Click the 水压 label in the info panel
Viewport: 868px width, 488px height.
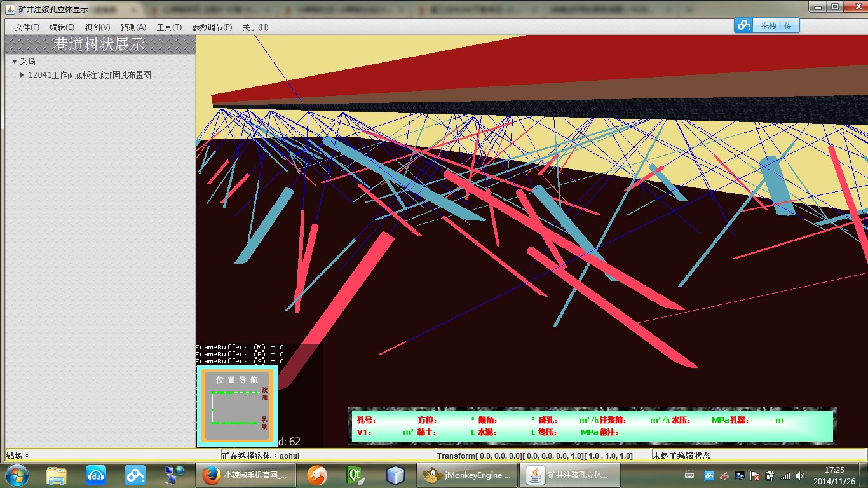click(681, 420)
